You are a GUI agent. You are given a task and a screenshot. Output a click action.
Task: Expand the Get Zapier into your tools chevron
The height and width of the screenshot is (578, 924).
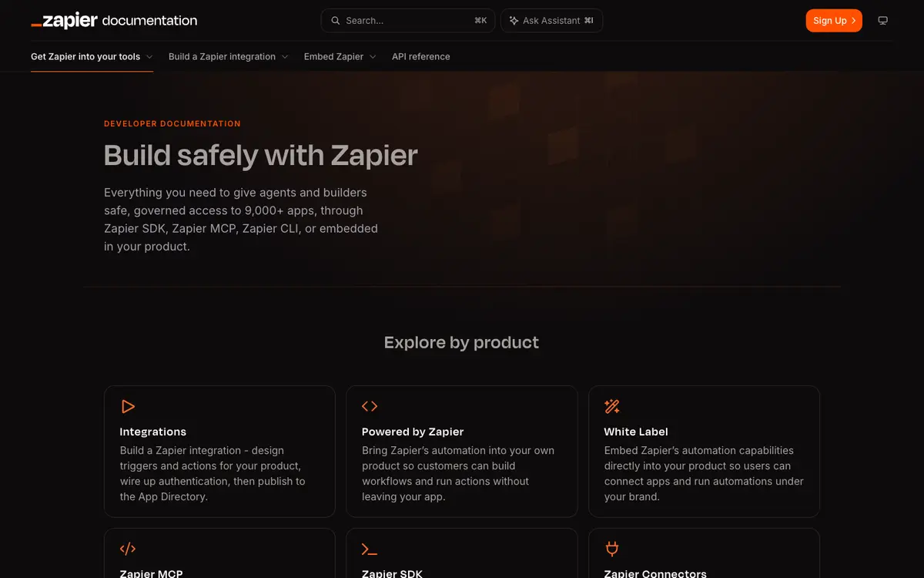click(x=149, y=57)
